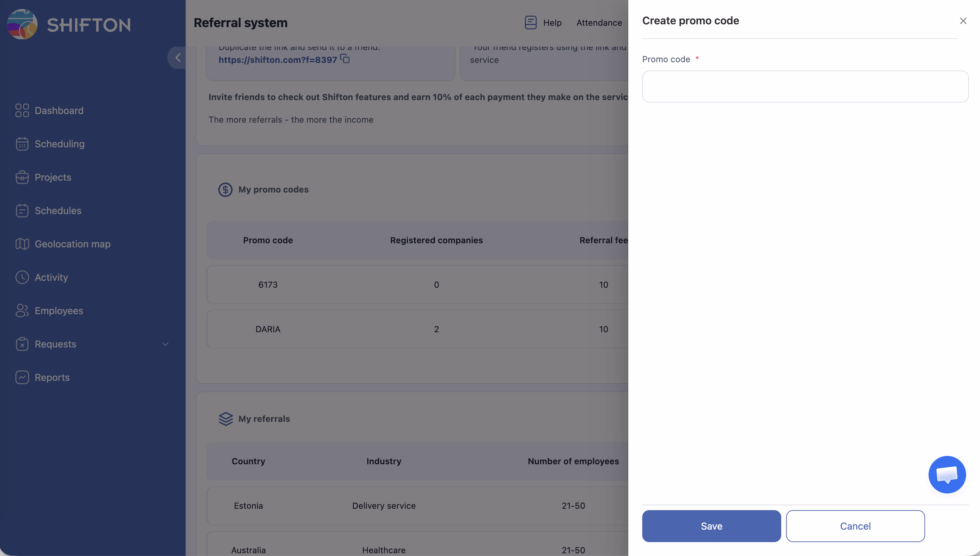This screenshot has height=556, width=980.
Task: Click the Geolocation map icon
Action: (x=22, y=244)
